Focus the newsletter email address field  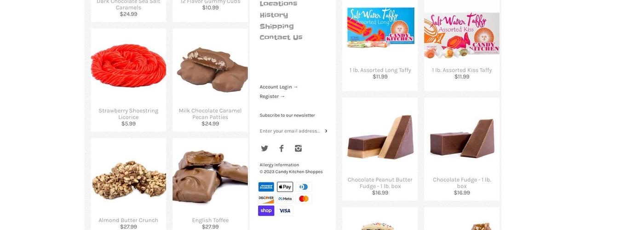(290, 131)
